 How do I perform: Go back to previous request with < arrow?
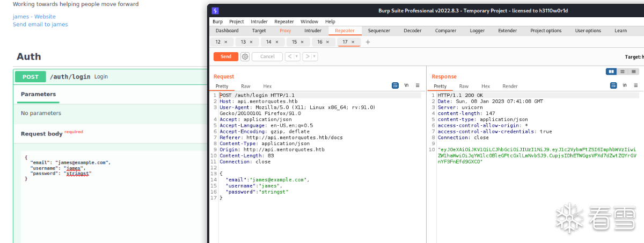[290, 56]
